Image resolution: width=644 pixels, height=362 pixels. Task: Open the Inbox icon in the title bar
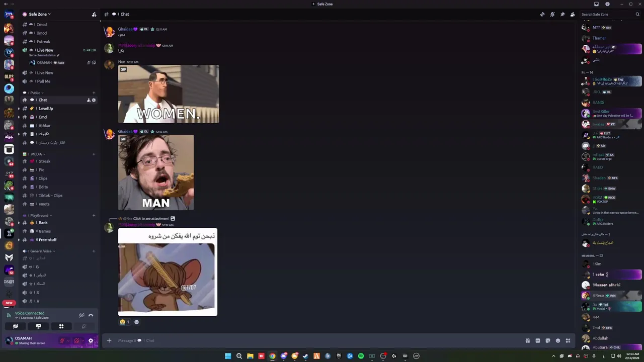coord(596,4)
